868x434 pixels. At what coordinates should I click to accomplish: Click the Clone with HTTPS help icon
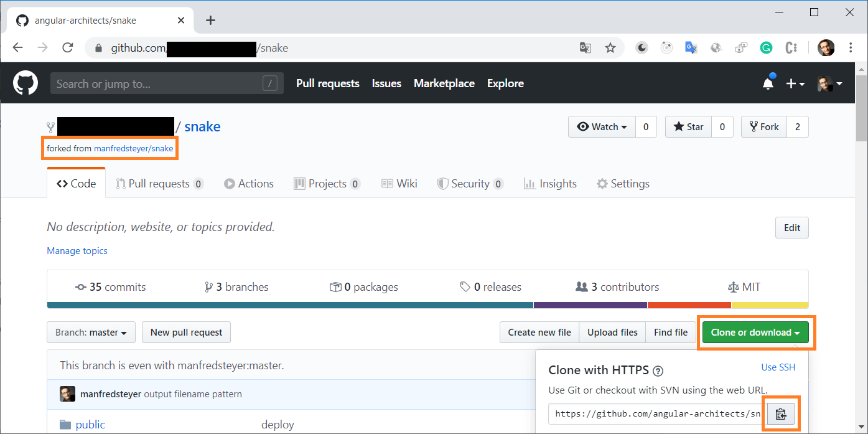click(x=658, y=370)
